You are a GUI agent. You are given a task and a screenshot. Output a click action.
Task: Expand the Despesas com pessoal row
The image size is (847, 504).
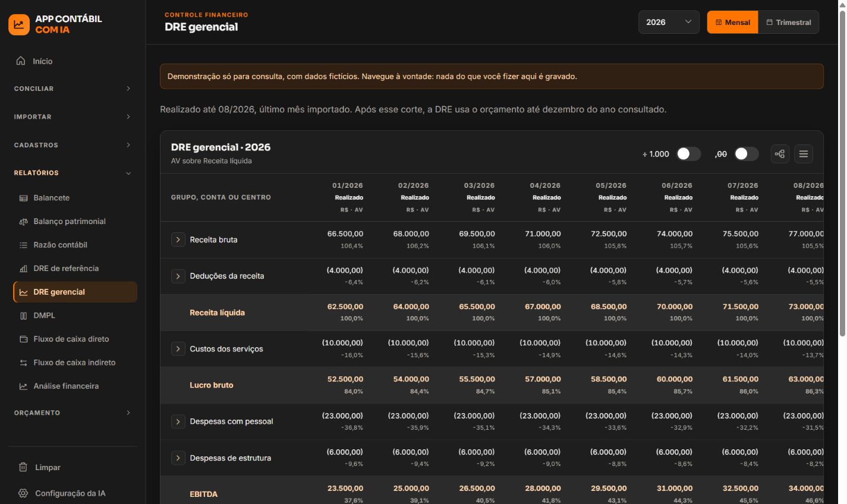click(x=178, y=421)
